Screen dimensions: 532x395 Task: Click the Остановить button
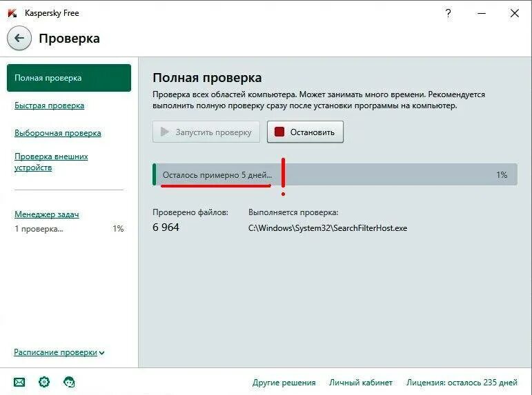(305, 132)
